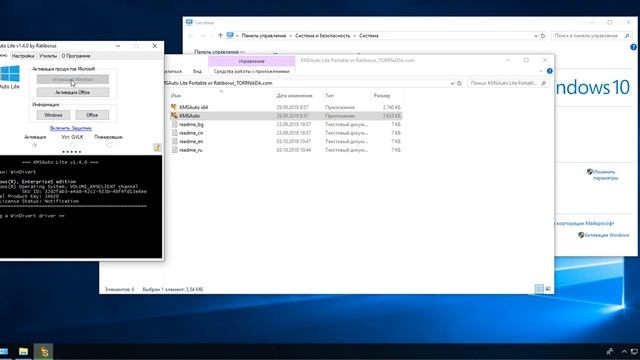This screenshot has width=640, height=360.
Task: Click the blue link under Информация
Action: pos(71,128)
